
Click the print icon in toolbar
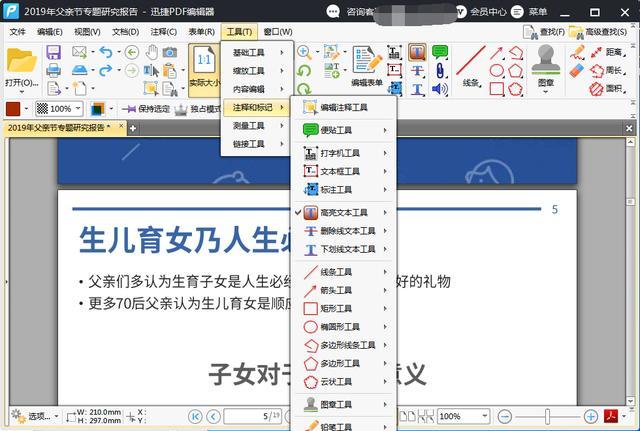[53, 70]
